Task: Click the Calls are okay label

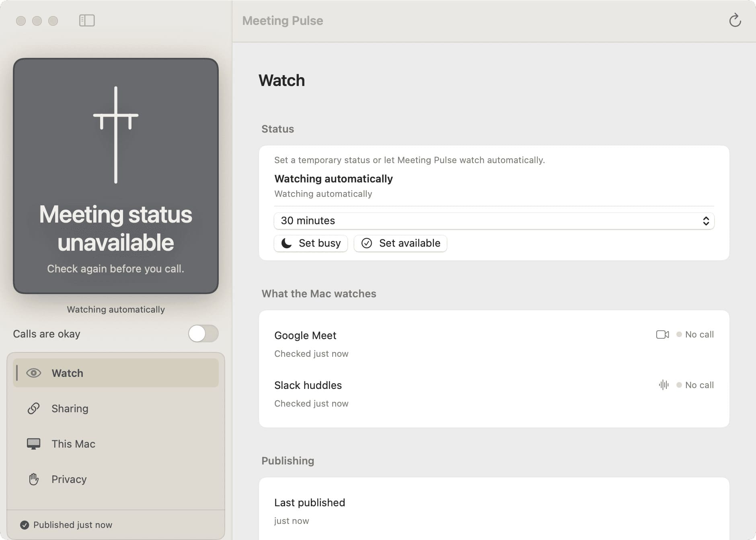Action: (x=47, y=334)
